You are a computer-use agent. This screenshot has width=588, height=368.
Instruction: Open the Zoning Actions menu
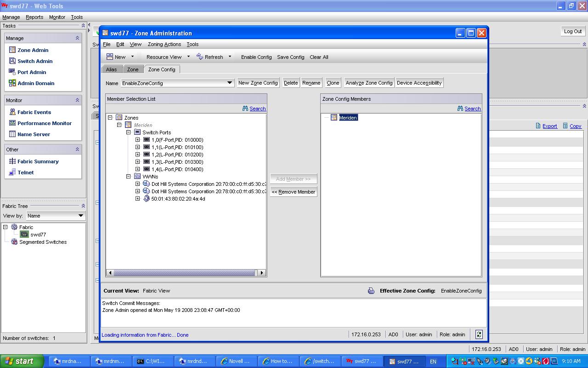click(x=164, y=44)
